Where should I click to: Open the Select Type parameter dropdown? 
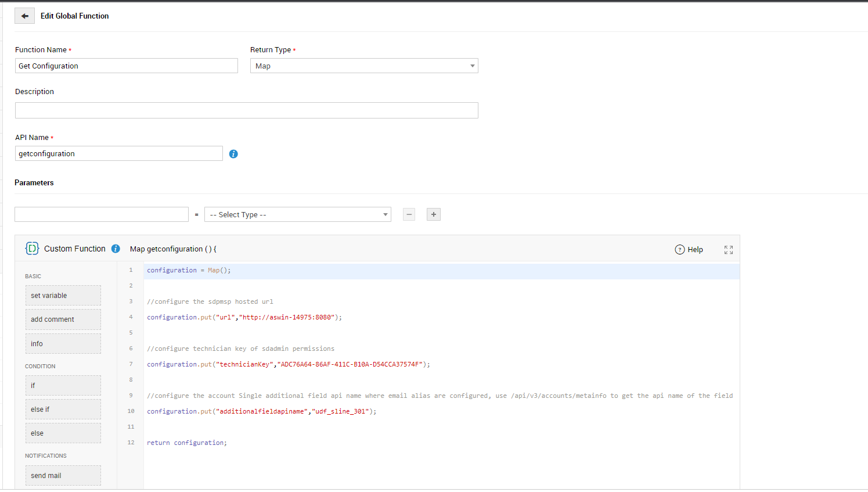(298, 215)
